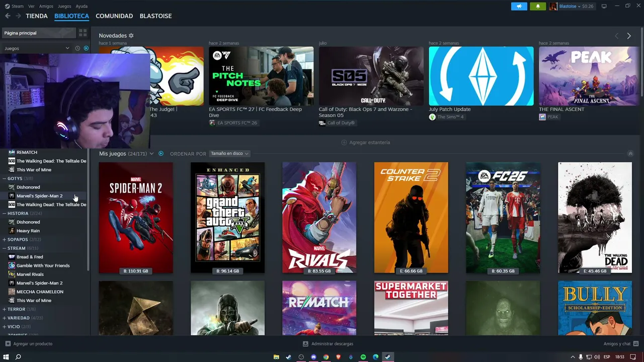Viewport: 644px width, 362px height.
Task: Select the Spider-Man 2 game cover
Action: click(136, 218)
